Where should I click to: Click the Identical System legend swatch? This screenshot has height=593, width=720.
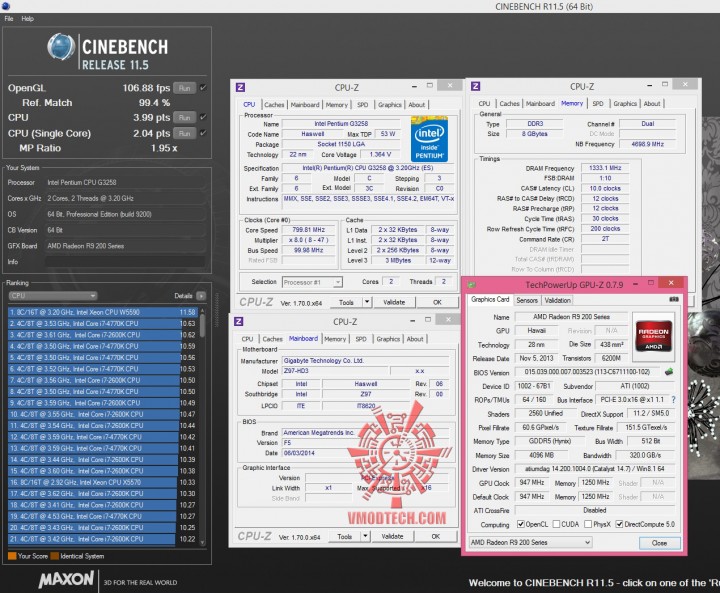coord(55,556)
